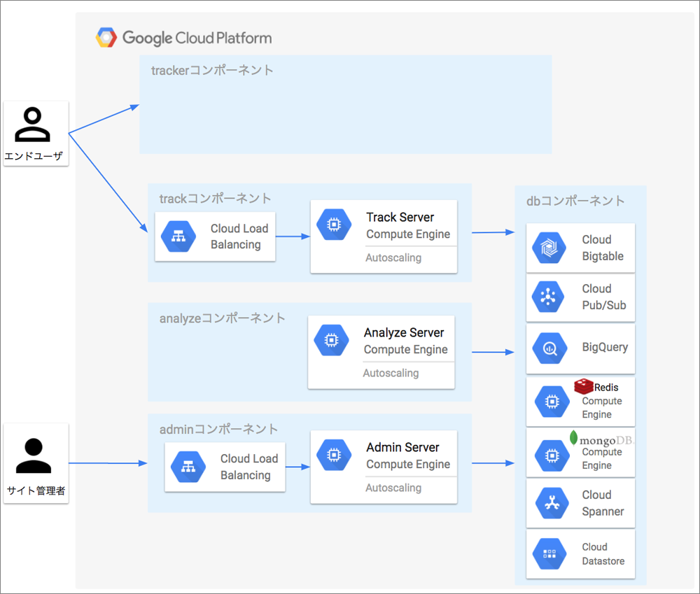700x594 pixels.
Task: Click the BigQuery label
Action: click(605, 347)
